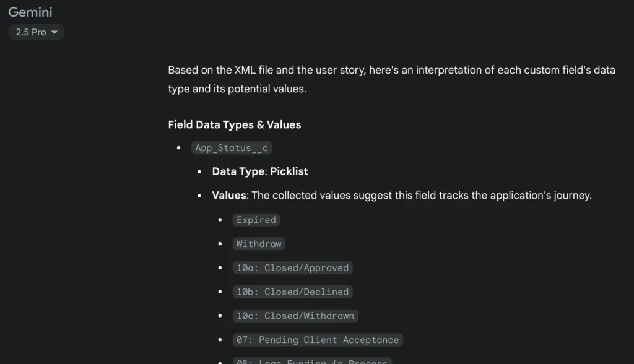
Task: Select the bold Field Data Types heading
Action: 234,124
